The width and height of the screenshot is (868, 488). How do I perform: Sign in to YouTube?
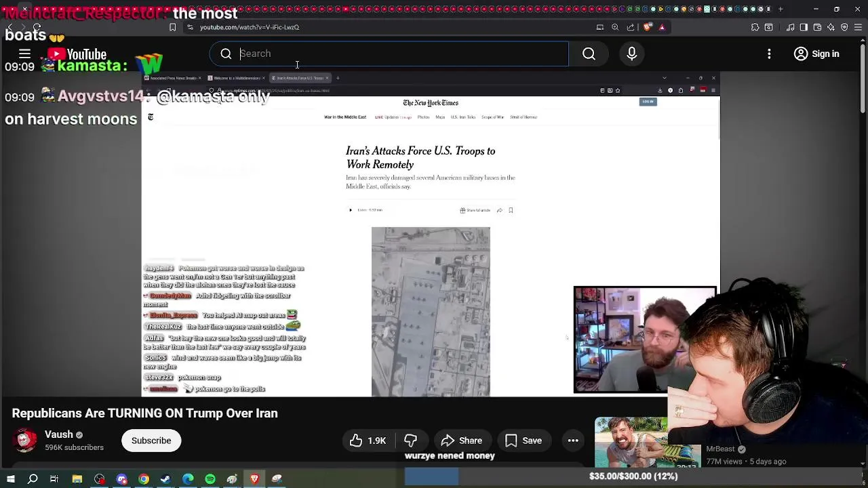click(816, 54)
